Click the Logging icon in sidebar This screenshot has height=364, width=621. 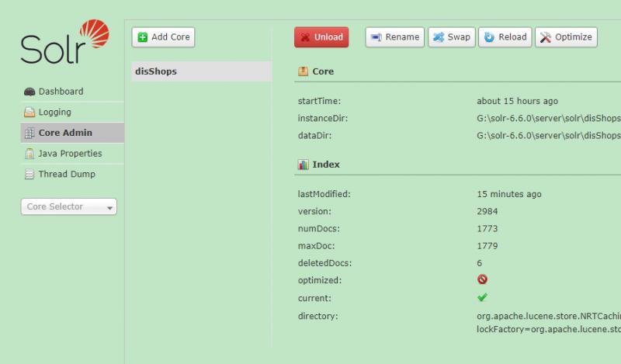point(29,112)
